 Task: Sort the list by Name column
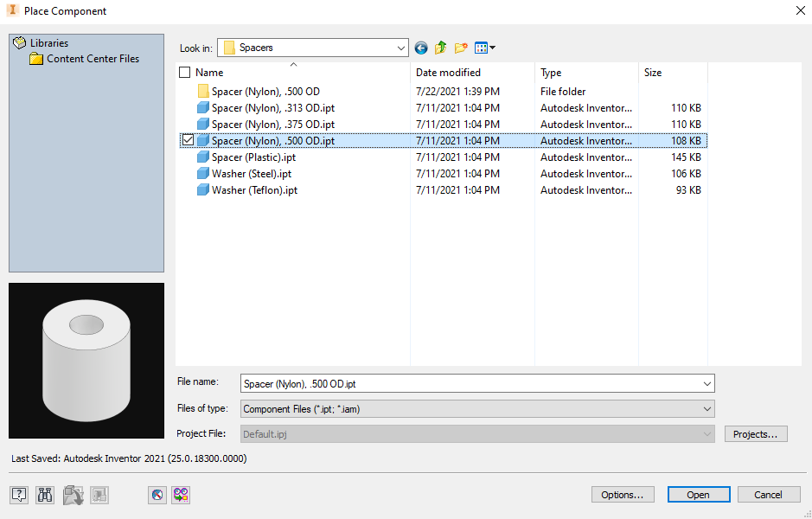209,73
